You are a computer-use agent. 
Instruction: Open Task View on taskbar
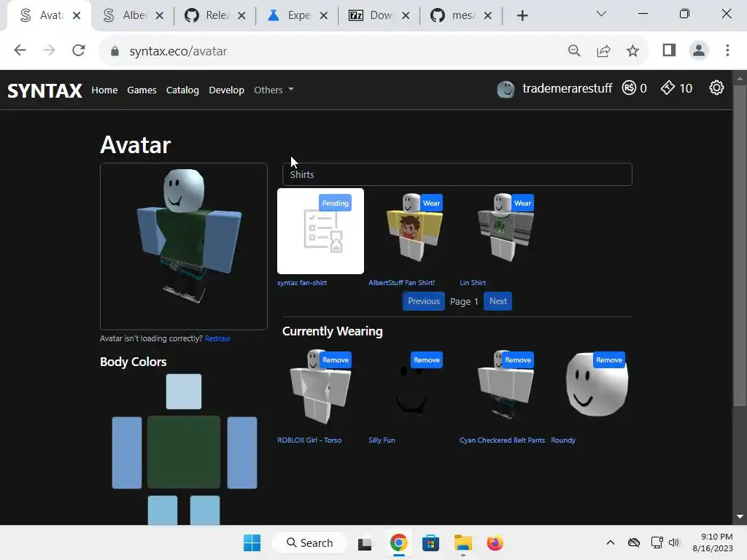[365, 543]
